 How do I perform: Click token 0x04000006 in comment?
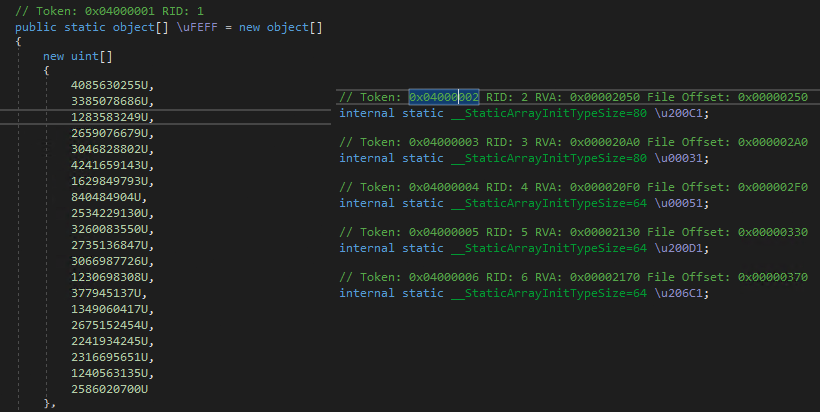pyautogui.click(x=443, y=277)
